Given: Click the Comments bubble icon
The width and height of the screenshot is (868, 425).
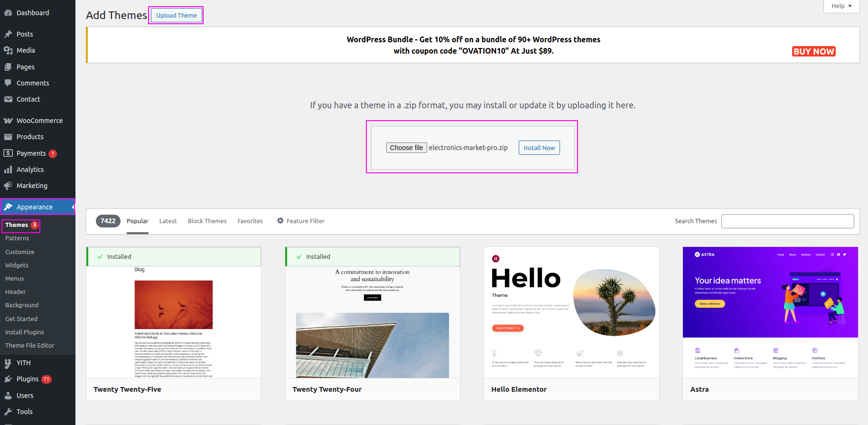Looking at the screenshot, I should [x=8, y=83].
